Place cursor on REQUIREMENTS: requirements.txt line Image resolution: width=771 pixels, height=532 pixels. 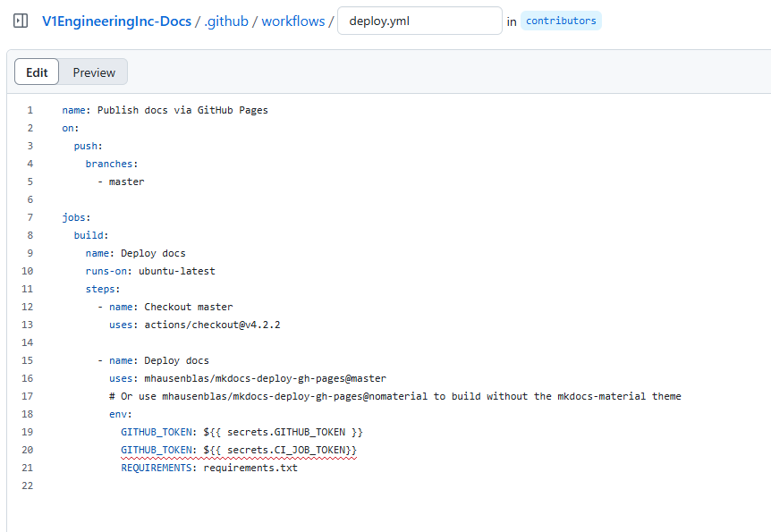[209, 469]
